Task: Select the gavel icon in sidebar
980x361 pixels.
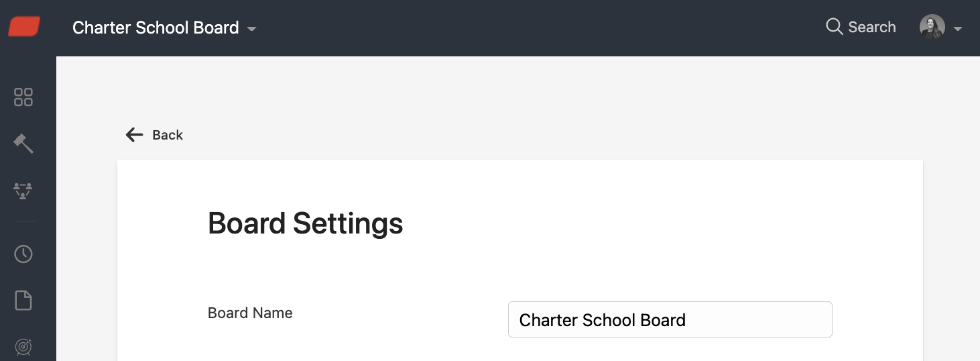Action: click(23, 144)
